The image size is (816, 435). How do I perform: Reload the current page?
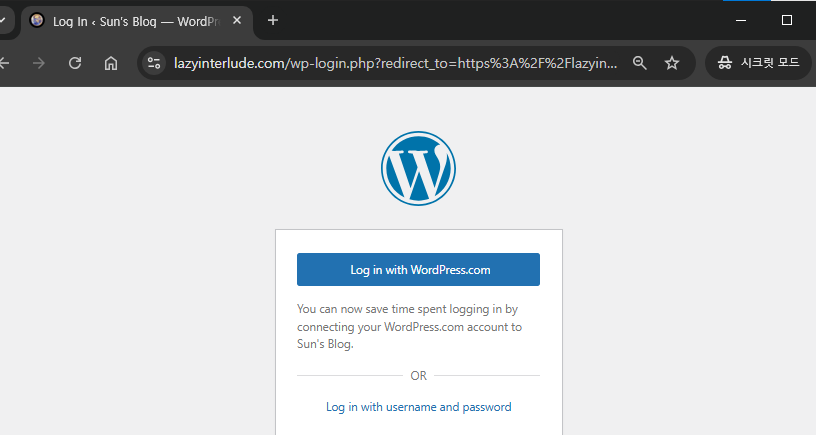[74, 63]
